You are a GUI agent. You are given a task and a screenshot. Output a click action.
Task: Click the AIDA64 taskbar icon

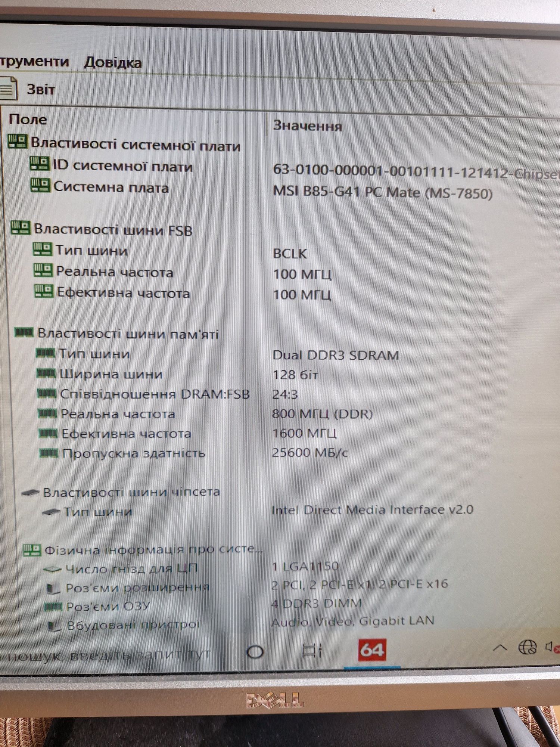pyautogui.click(x=372, y=650)
